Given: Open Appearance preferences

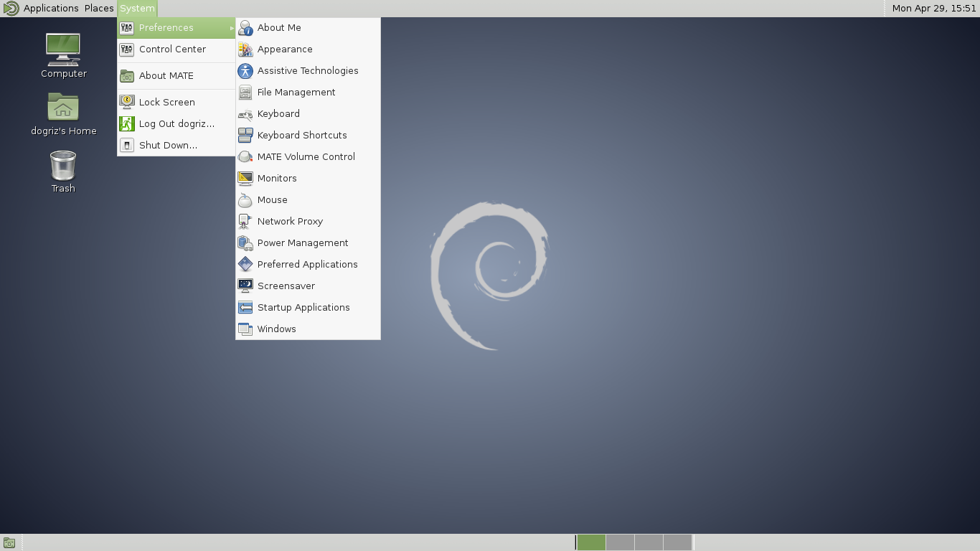Looking at the screenshot, I should click(x=308, y=50).
